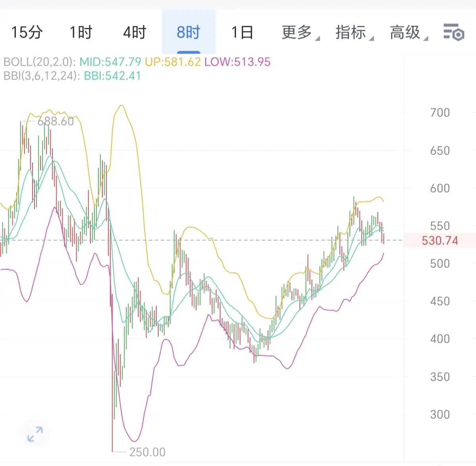
Task: Switch to the 15分 timeframe tab
Action: pos(27,32)
